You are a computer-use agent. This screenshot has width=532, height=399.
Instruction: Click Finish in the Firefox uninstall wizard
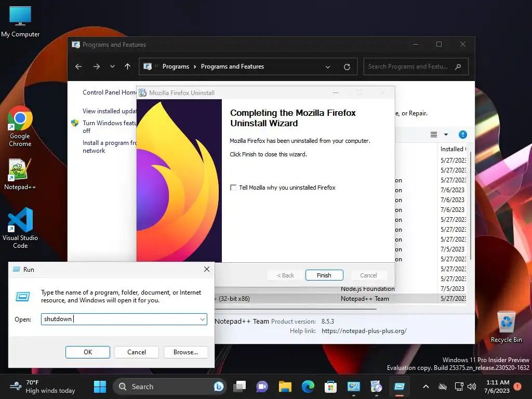point(324,275)
